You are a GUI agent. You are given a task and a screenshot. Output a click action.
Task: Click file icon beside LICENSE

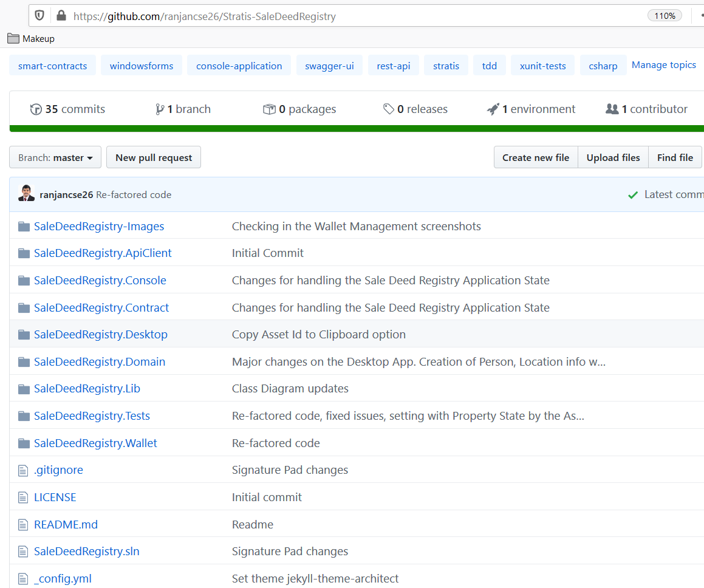coord(23,497)
